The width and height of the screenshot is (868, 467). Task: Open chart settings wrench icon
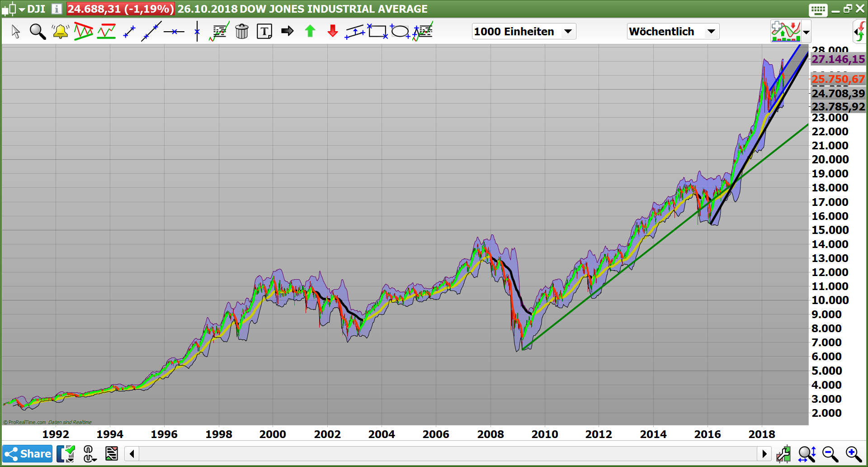[x=784, y=453]
